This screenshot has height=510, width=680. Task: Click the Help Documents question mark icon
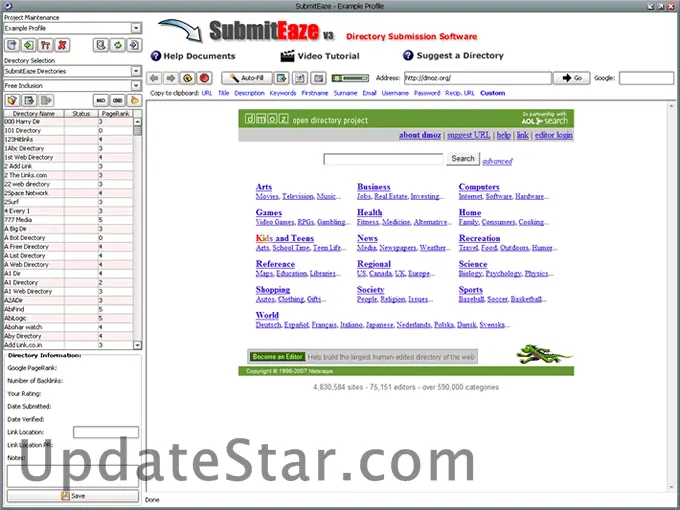[x=155, y=56]
